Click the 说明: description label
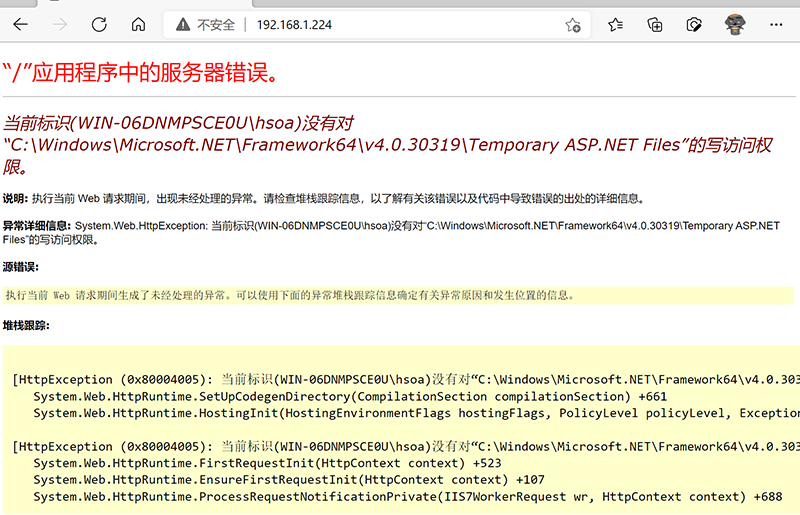Screen dimensions: 800x515 15,199
